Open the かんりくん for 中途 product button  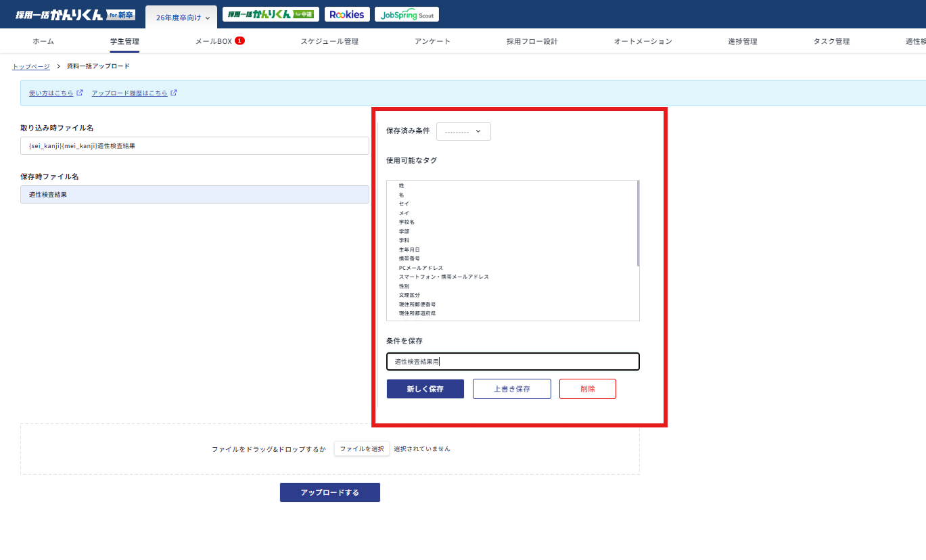(271, 14)
